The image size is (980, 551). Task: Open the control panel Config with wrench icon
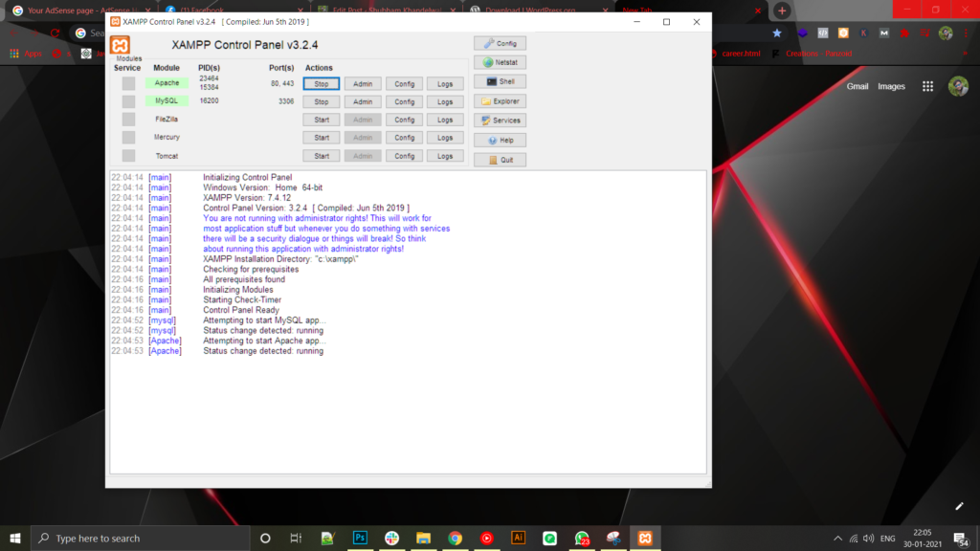pos(500,43)
